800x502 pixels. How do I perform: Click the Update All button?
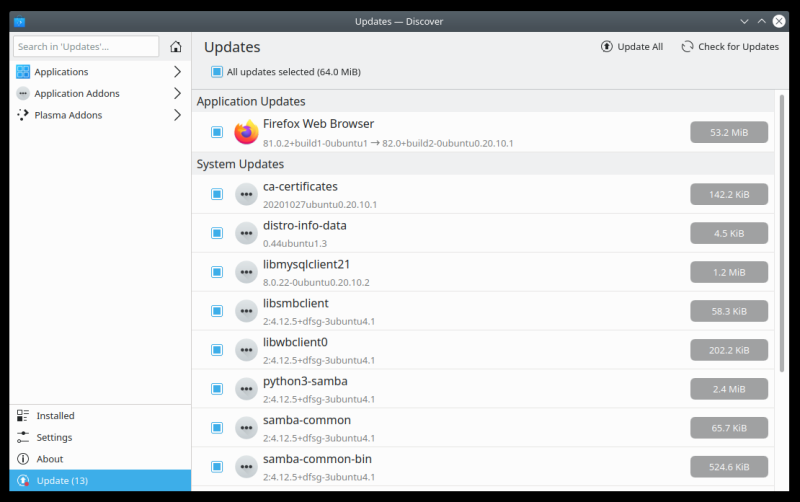pos(632,46)
